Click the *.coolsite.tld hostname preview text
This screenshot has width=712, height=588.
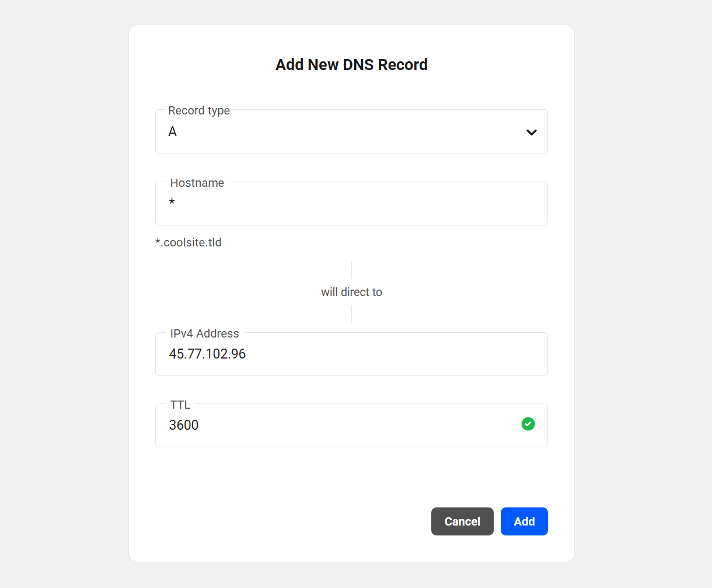click(x=189, y=242)
